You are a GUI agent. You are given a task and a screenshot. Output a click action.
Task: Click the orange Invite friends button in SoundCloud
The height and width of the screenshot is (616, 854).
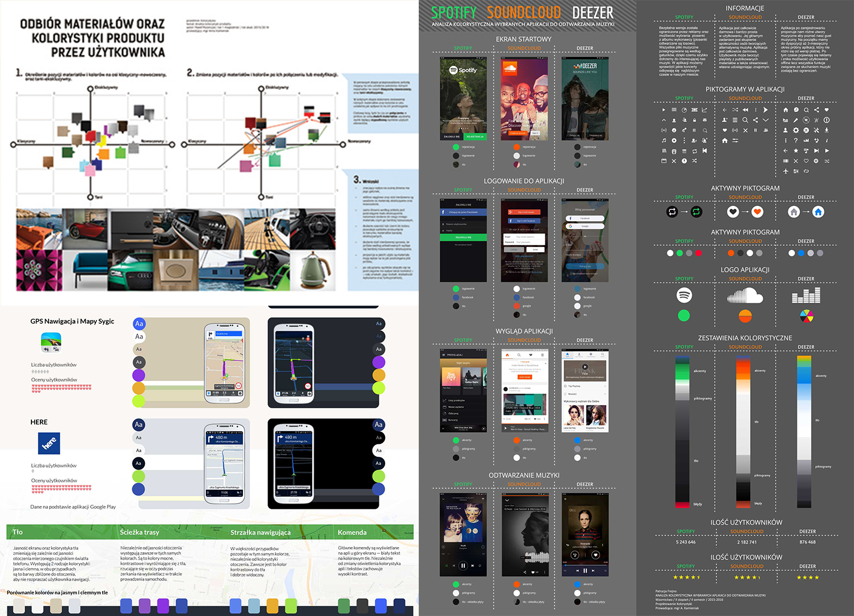click(x=524, y=377)
